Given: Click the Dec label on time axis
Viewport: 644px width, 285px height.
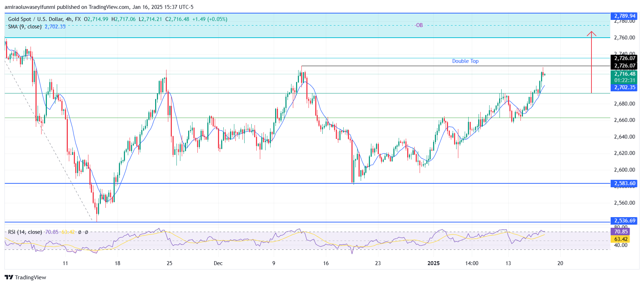Looking at the screenshot, I should [x=218, y=263].
